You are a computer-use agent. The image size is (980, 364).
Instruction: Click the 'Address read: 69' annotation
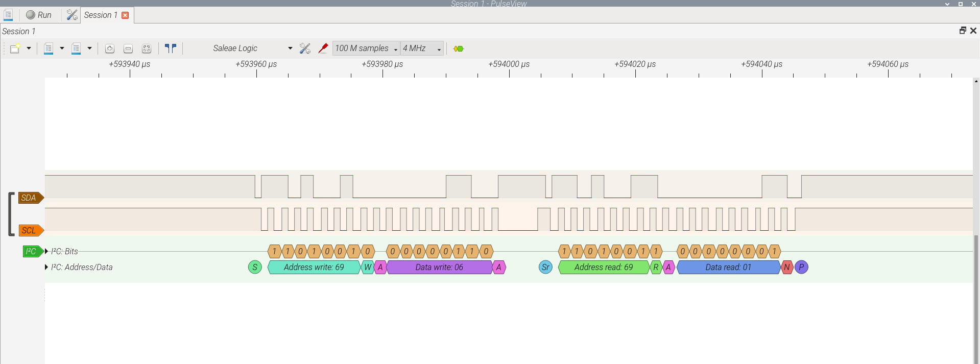pos(604,267)
